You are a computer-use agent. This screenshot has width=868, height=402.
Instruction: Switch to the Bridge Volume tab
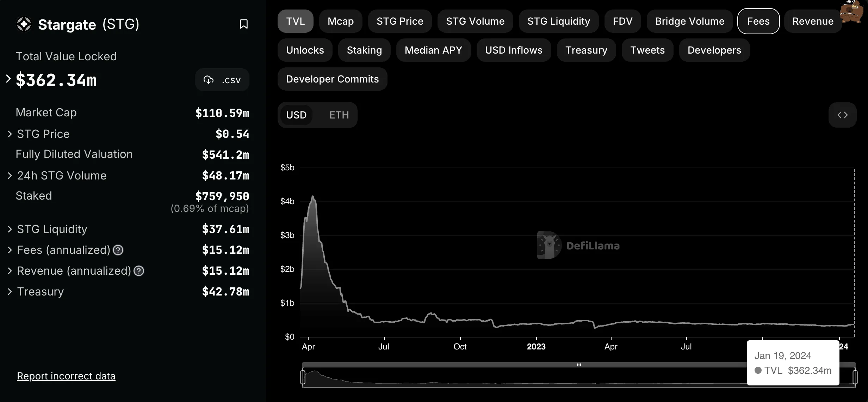pyautogui.click(x=690, y=21)
